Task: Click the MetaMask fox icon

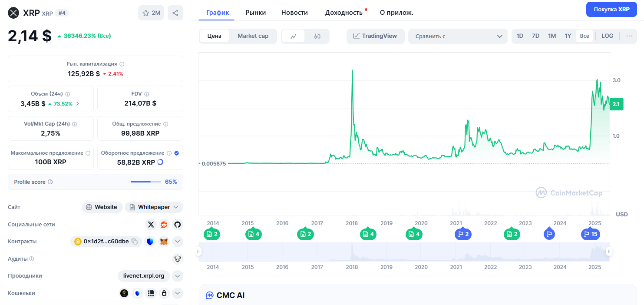Action: pos(164,242)
